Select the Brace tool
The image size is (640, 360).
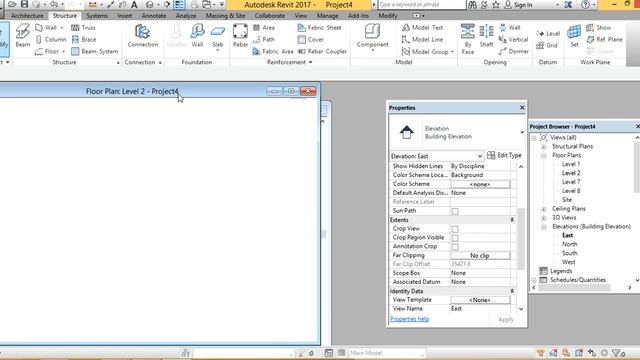pos(84,39)
